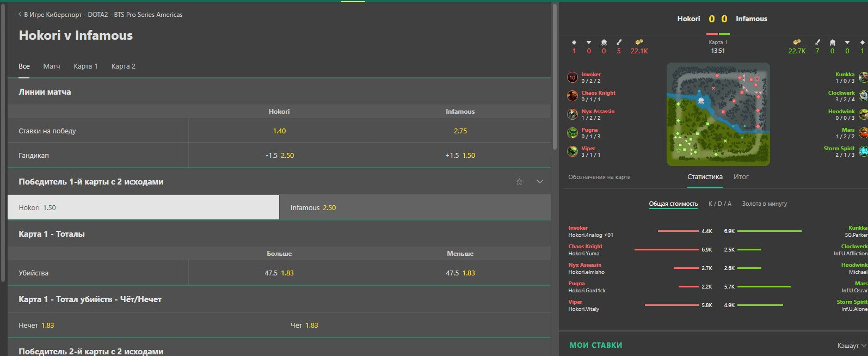Favorite the map 1 winner market star
Viewport: 868px width, 356px height.
[x=519, y=182]
